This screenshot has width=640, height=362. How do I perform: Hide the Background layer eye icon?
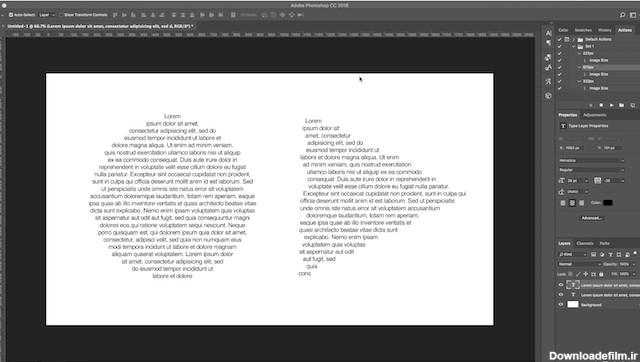click(x=561, y=304)
